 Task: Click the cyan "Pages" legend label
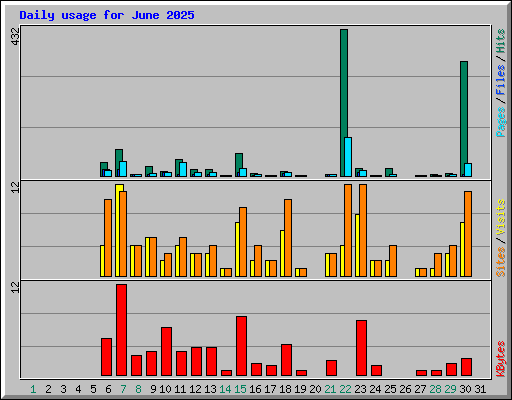tap(501, 122)
